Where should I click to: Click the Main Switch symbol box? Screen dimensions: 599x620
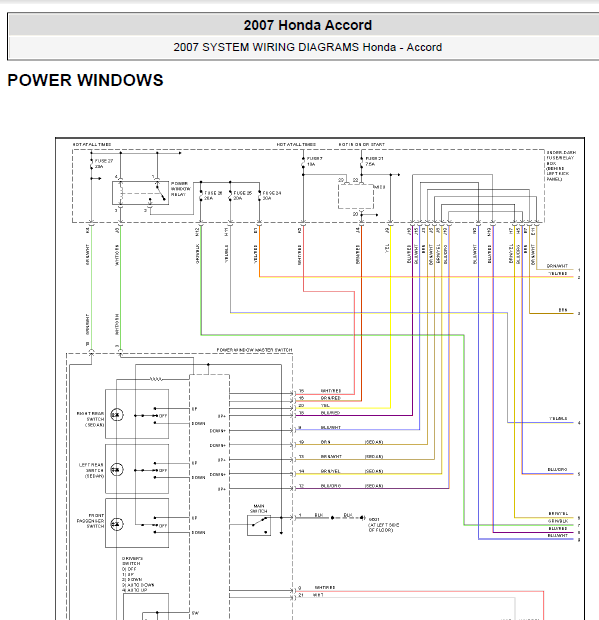click(x=259, y=525)
